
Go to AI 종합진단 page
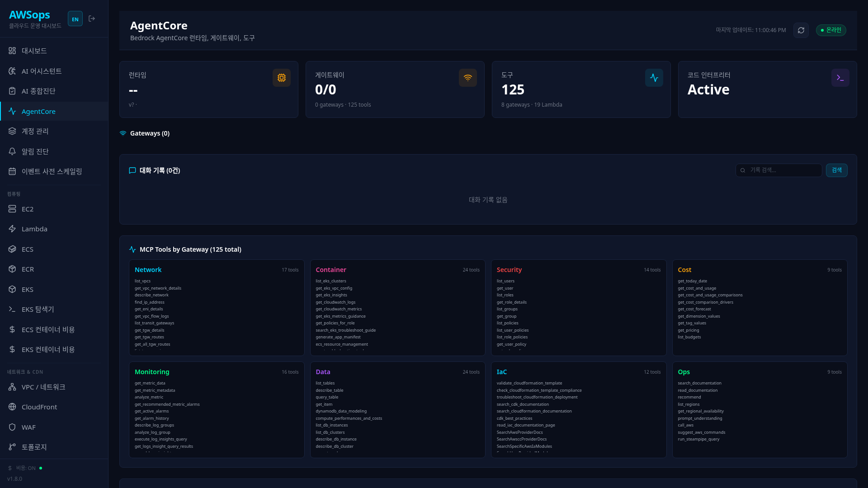(54, 91)
